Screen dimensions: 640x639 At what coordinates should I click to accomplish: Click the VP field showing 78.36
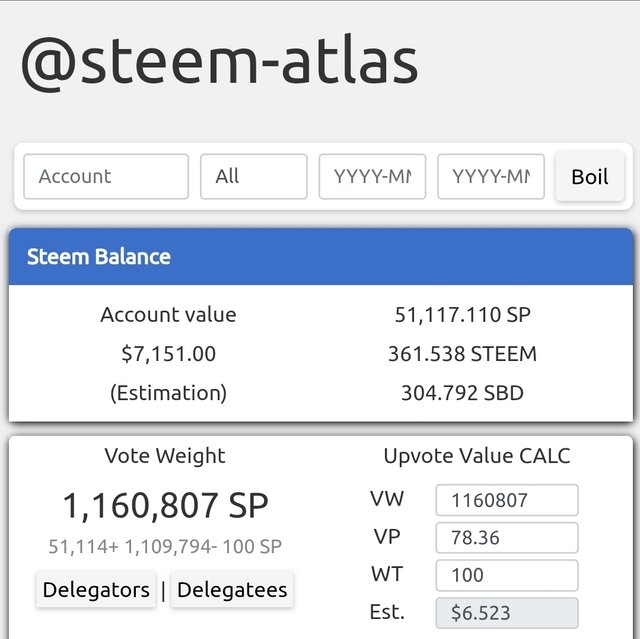click(507, 538)
